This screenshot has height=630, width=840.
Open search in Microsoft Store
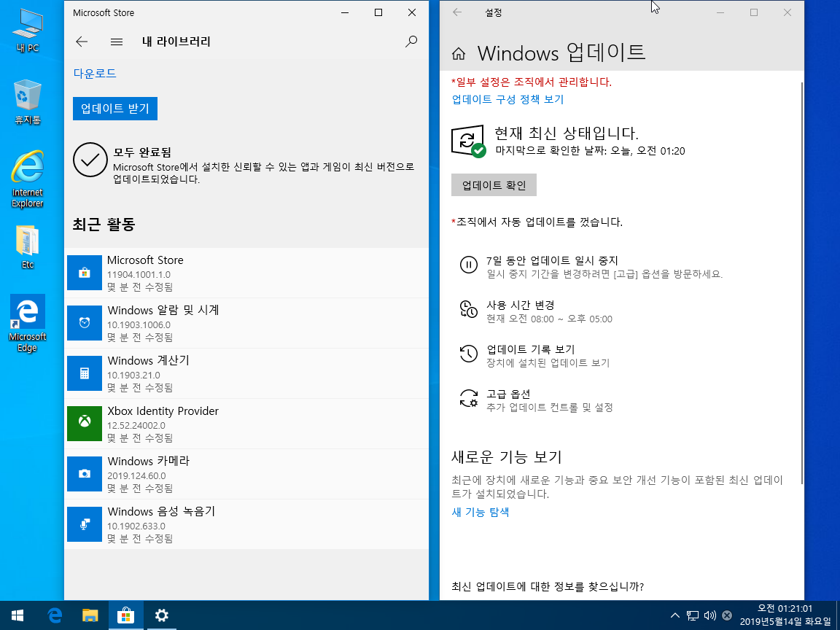click(x=411, y=42)
